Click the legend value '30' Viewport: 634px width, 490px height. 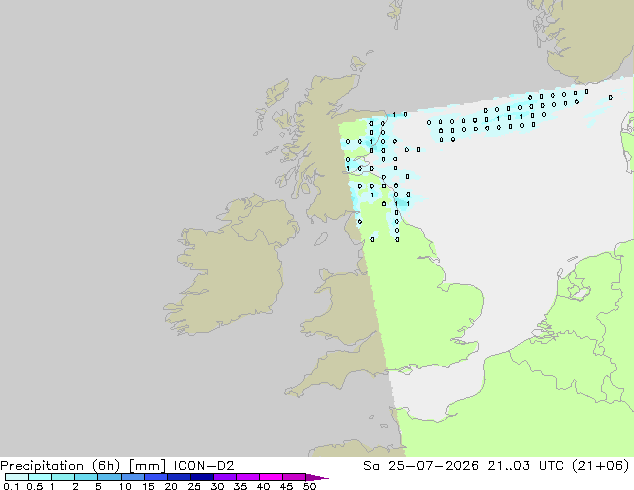click(x=217, y=486)
